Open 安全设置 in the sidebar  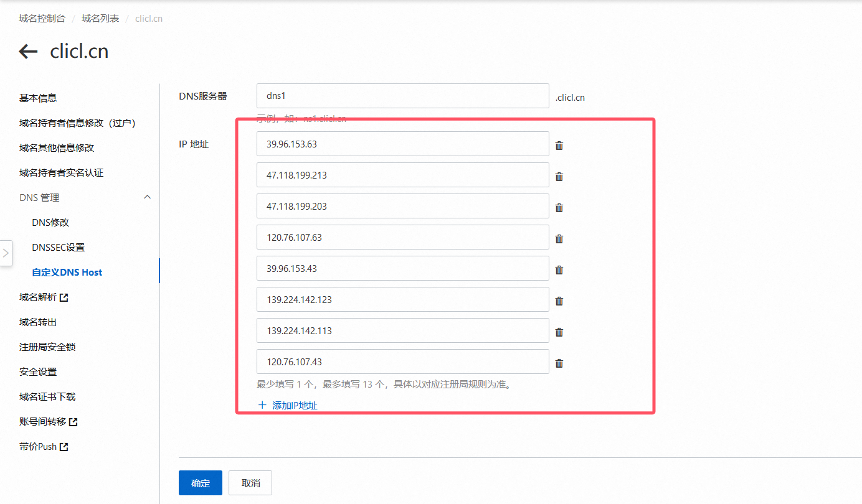point(38,372)
